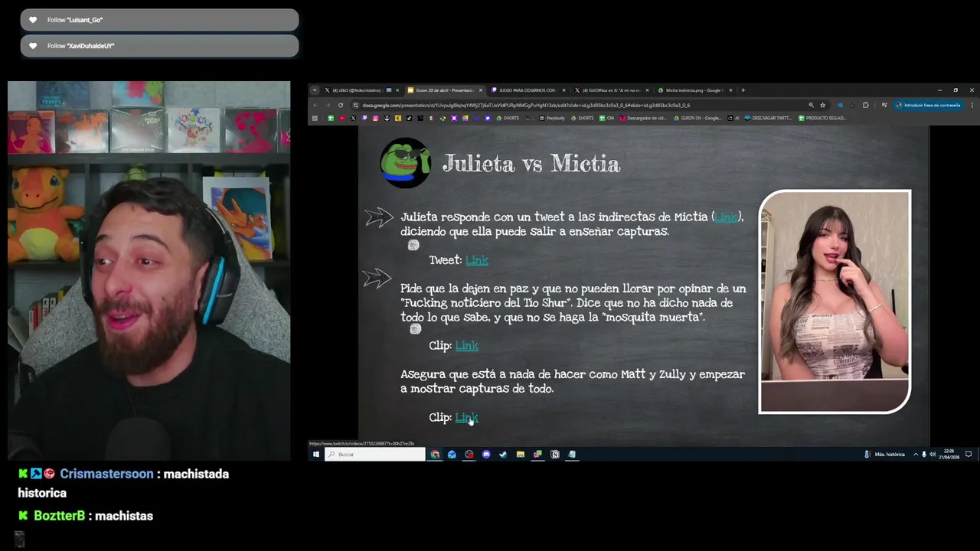Open the PRODUCTO SELLAD... bookmark
The height and width of the screenshot is (551, 980).
coord(822,118)
